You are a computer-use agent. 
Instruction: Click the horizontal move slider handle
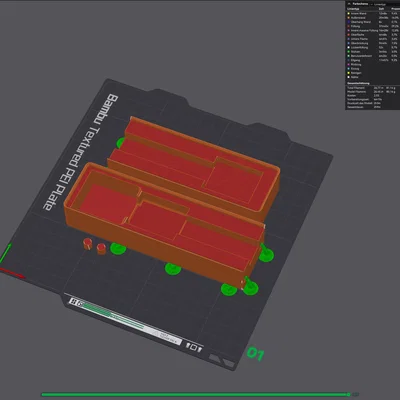(349, 395)
